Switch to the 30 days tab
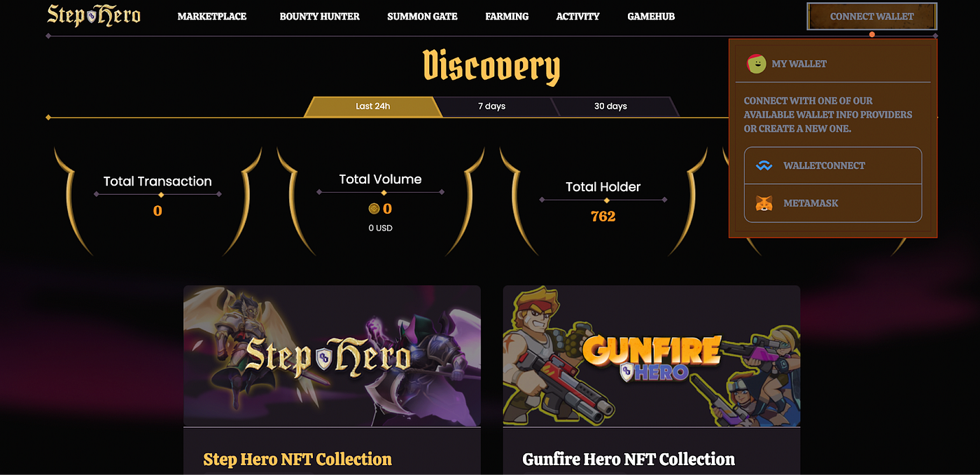980x475 pixels. click(610, 106)
